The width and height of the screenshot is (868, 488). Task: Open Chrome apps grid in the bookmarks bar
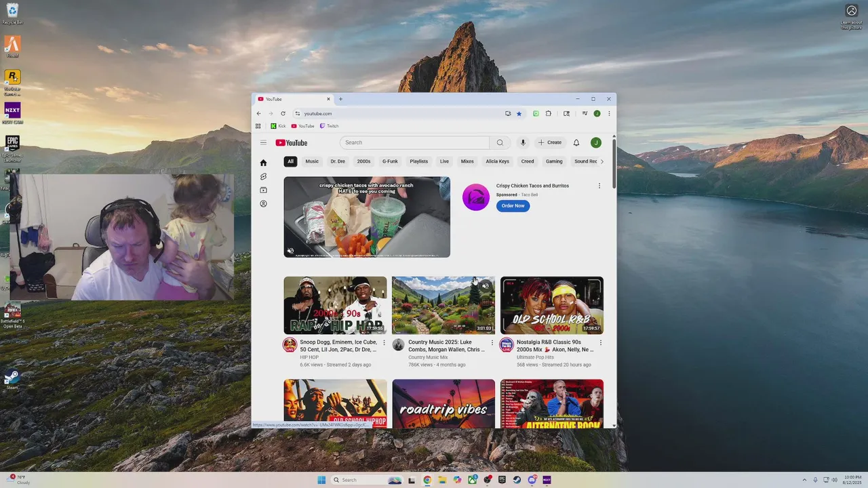(x=258, y=125)
